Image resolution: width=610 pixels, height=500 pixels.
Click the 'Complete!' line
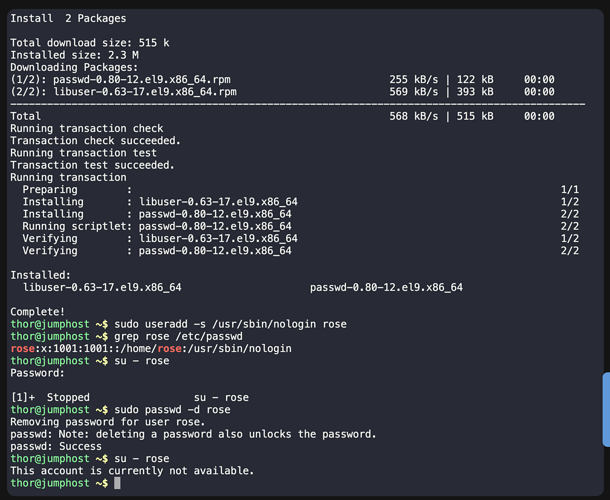(37, 312)
